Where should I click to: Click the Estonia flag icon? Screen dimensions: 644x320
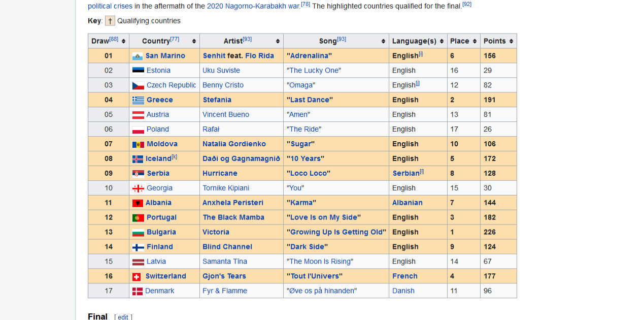138,71
